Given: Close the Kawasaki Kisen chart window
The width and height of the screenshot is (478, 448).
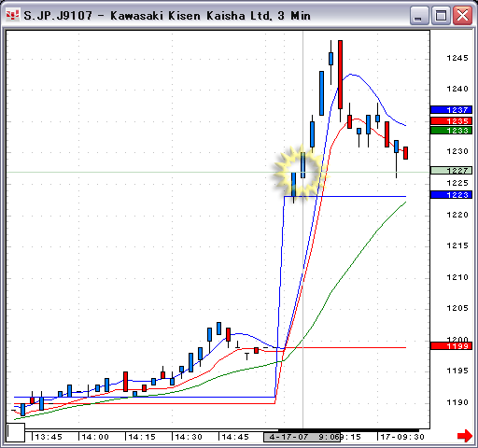Looking at the screenshot, I should click(x=462, y=16).
